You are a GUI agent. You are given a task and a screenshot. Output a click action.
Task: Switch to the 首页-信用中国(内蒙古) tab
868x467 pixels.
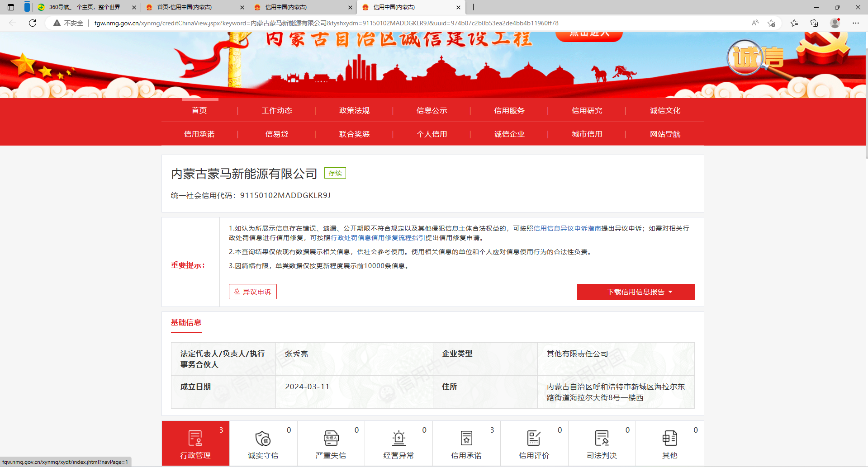[195, 7]
